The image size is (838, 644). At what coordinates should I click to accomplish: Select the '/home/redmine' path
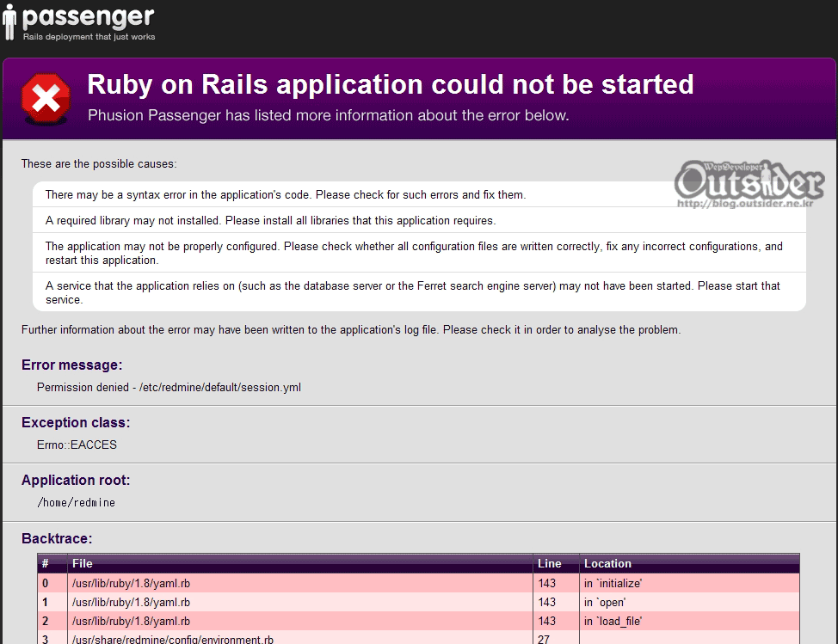(77, 502)
